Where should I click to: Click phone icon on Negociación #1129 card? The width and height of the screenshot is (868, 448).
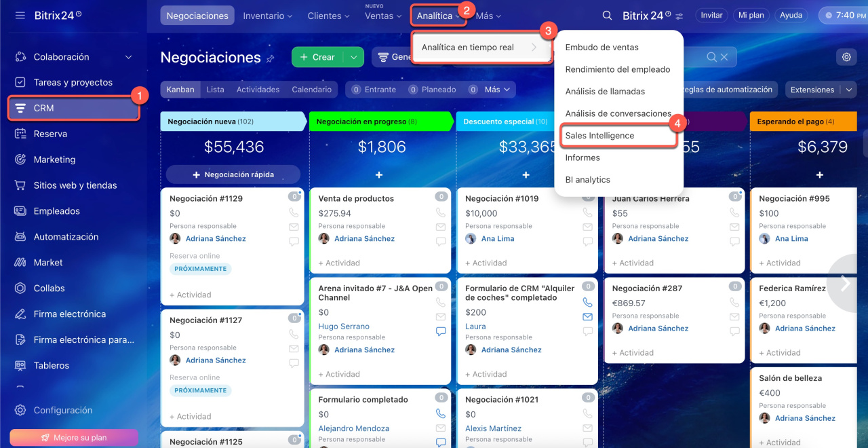(x=294, y=212)
